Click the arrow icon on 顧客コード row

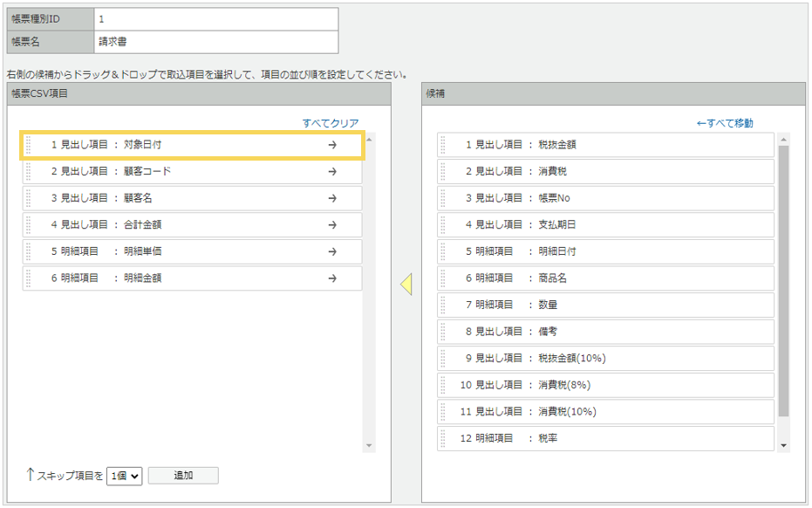click(332, 172)
